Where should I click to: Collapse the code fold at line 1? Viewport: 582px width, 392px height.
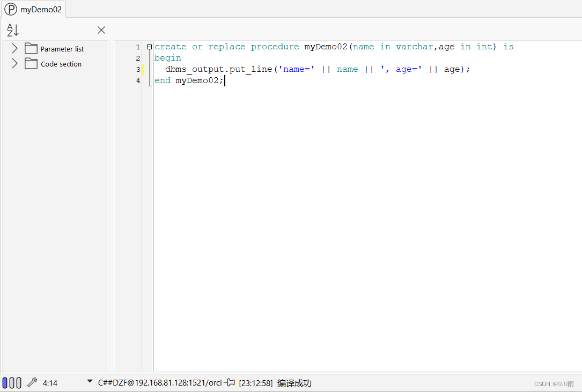pos(149,47)
